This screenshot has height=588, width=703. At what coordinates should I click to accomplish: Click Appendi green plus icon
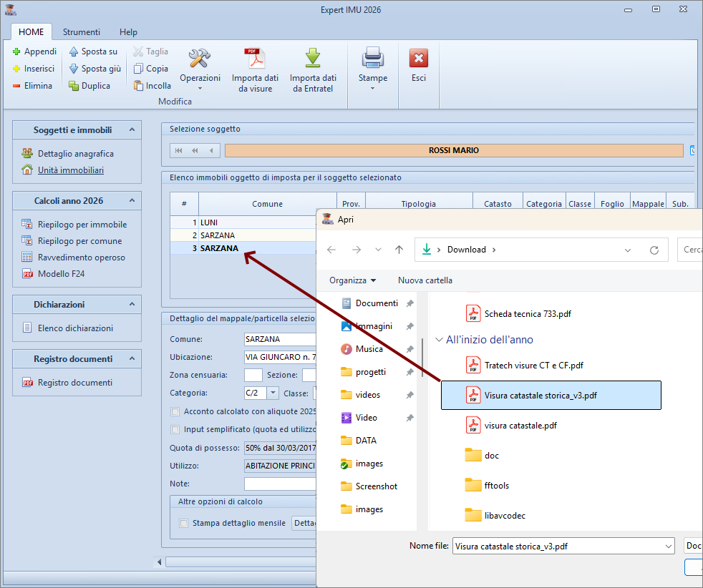17,52
